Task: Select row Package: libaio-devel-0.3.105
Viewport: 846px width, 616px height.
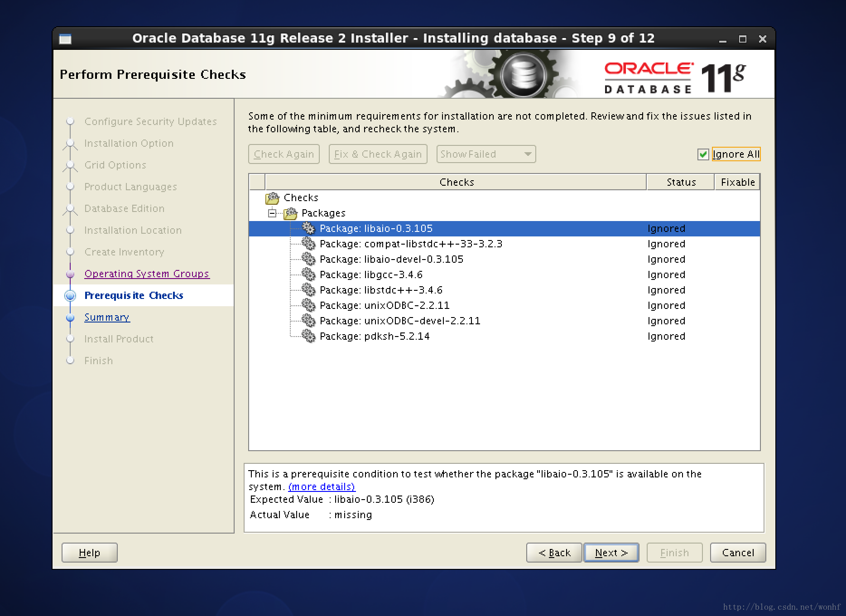Action: [x=504, y=259]
